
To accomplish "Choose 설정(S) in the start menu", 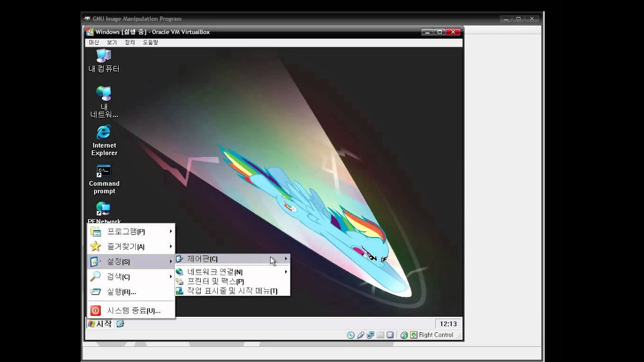I will coord(131,261).
